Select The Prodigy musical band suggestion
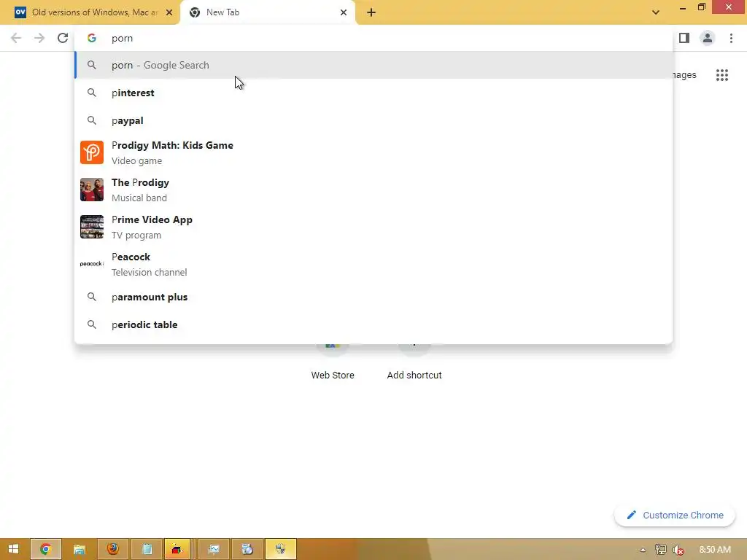747x560 pixels. 373,190
